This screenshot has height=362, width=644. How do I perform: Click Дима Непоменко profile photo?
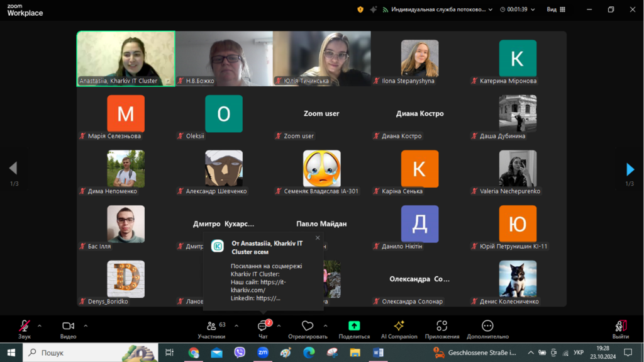click(126, 169)
